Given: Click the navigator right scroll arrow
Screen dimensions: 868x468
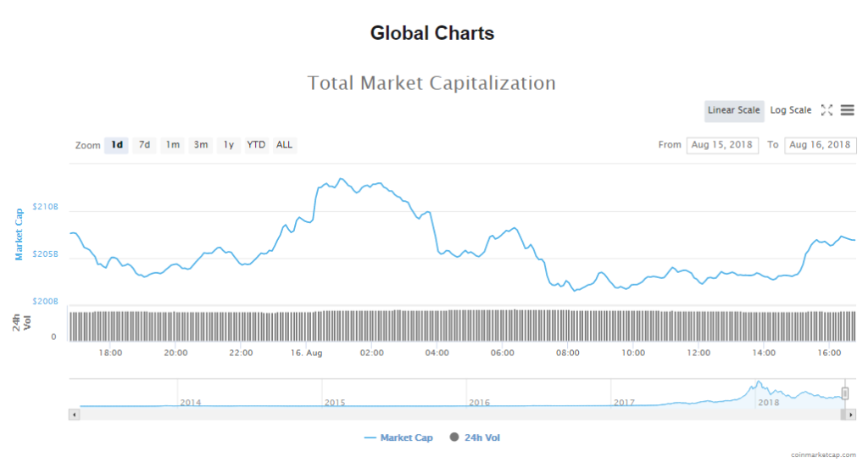Looking at the screenshot, I should [x=850, y=415].
